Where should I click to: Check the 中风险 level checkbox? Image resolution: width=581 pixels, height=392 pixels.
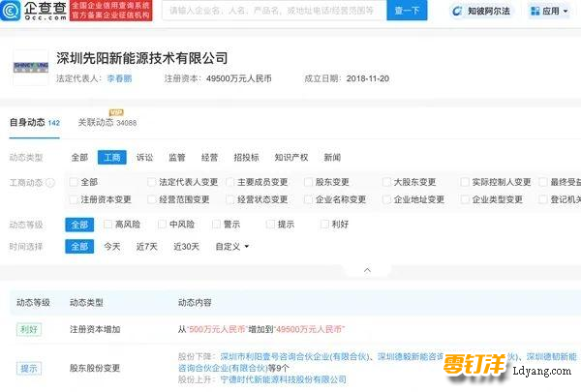coord(162,225)
